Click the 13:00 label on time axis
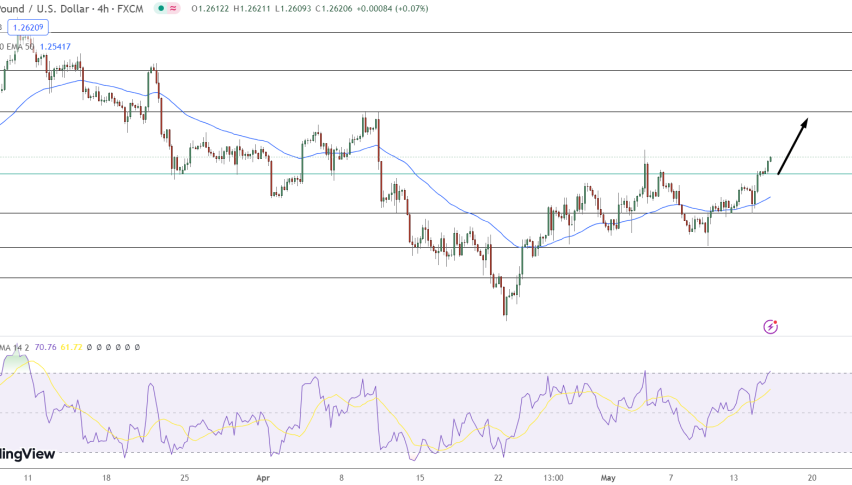The height and width of the screenshot is (485, 852). (552, 478)
